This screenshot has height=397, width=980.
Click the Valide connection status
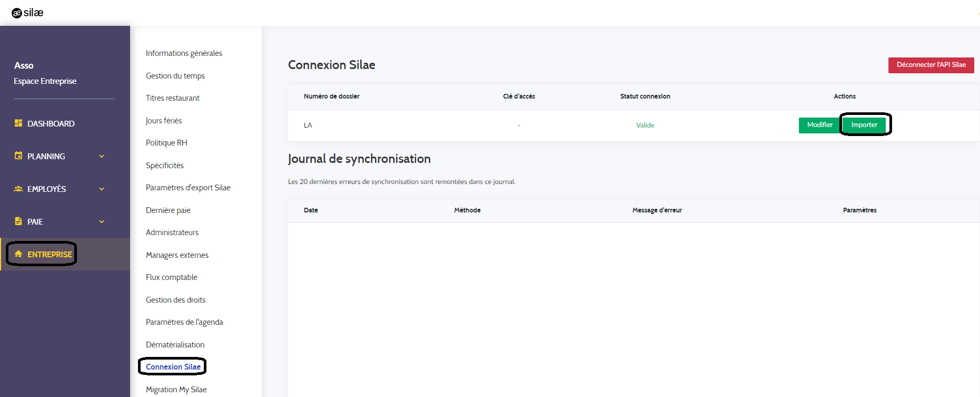(645, 125)
